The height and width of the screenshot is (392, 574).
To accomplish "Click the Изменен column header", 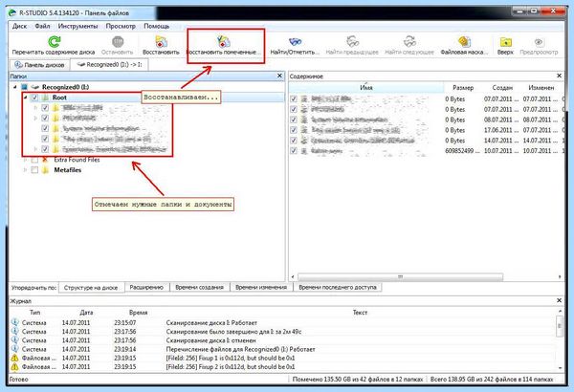I will (x=541, y=87).
